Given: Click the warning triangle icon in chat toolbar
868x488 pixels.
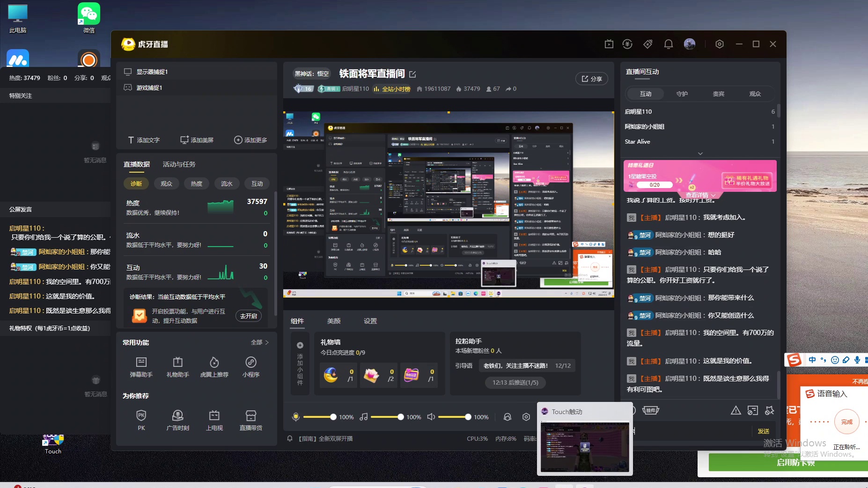Looking at the screenshot, I should click(x=736, y=410).
